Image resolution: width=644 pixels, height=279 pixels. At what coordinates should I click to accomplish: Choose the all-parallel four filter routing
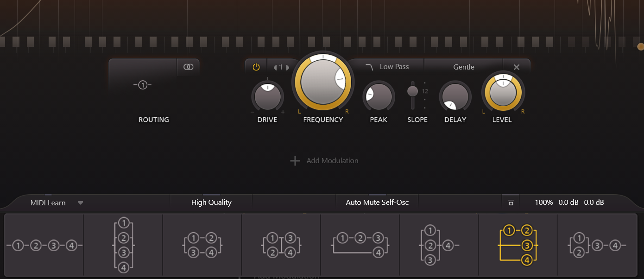click(x=123, y=245)
